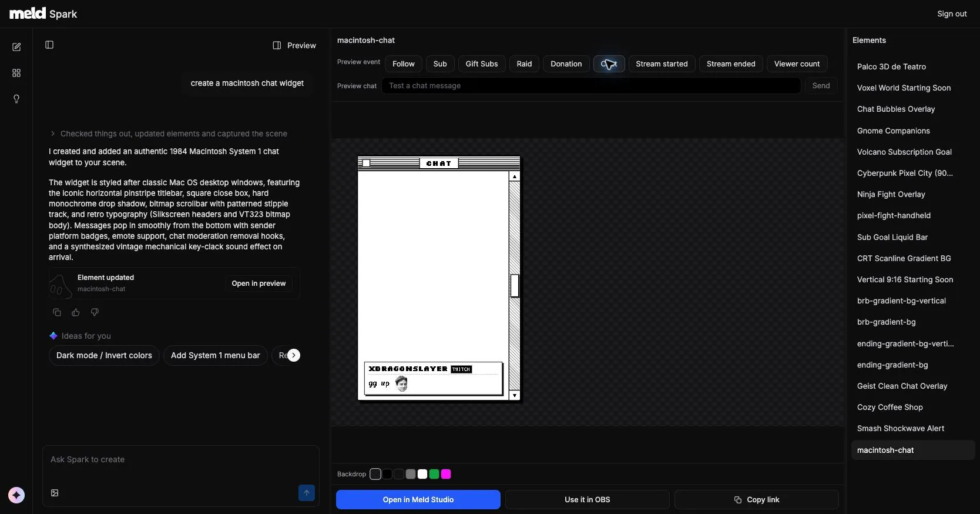Toggle the Preview panel button
980x514 pixels.
point(294,45)
